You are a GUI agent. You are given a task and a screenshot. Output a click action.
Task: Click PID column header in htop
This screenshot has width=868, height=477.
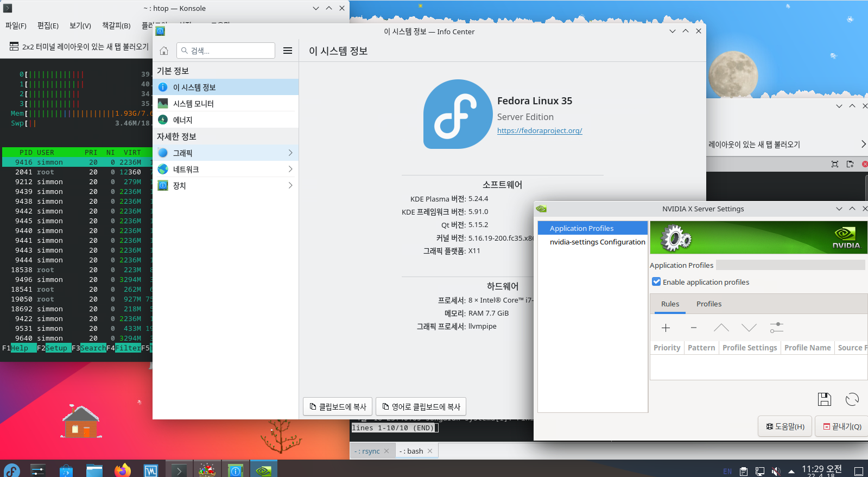pyautogui.click(x=26, y=152)
